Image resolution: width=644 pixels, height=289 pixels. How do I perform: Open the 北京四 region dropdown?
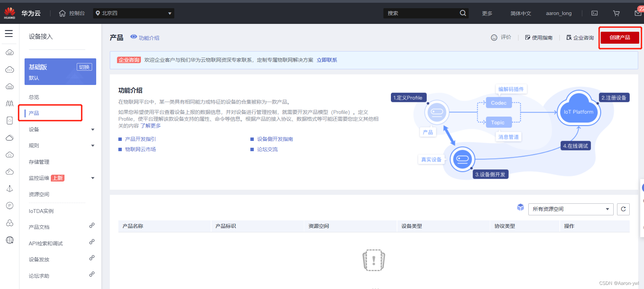pos(134,13)
